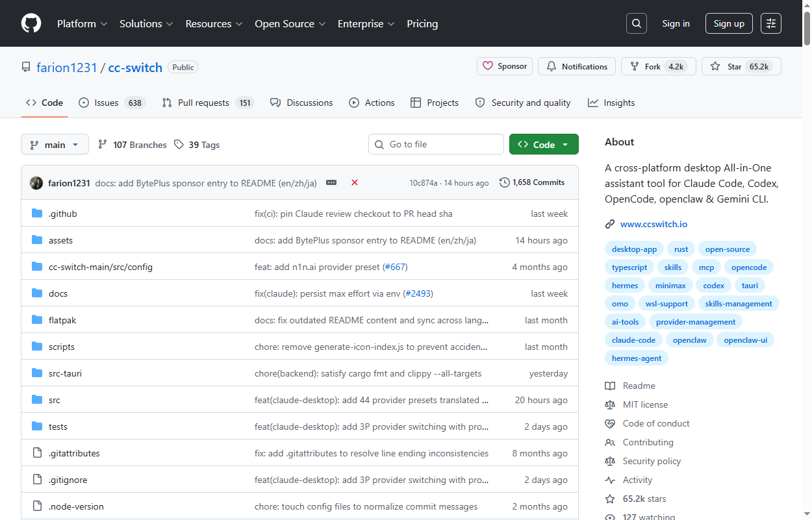Open the main branch dropdown
Image resolution: width=812 pixels, height=520 pixels.
pyautogui.click(x=55, y=145)
